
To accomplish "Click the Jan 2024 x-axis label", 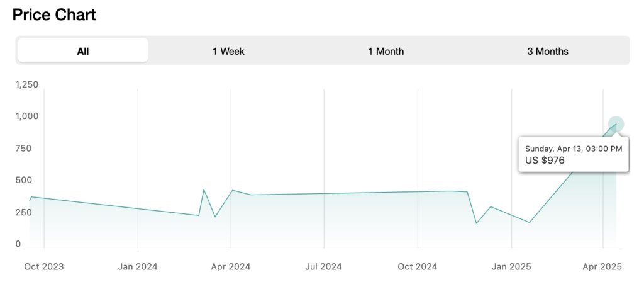I will coord(138,267).
